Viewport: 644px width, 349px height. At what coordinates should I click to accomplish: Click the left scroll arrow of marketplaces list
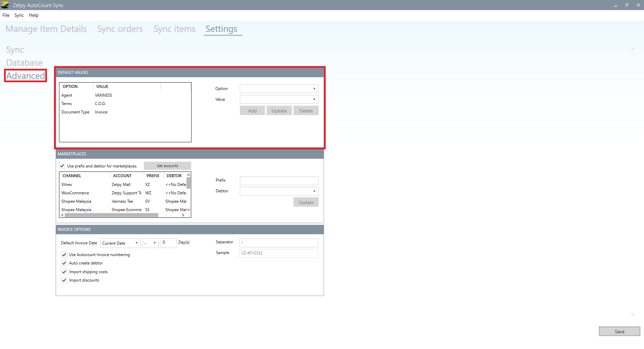tap(62, 215)
